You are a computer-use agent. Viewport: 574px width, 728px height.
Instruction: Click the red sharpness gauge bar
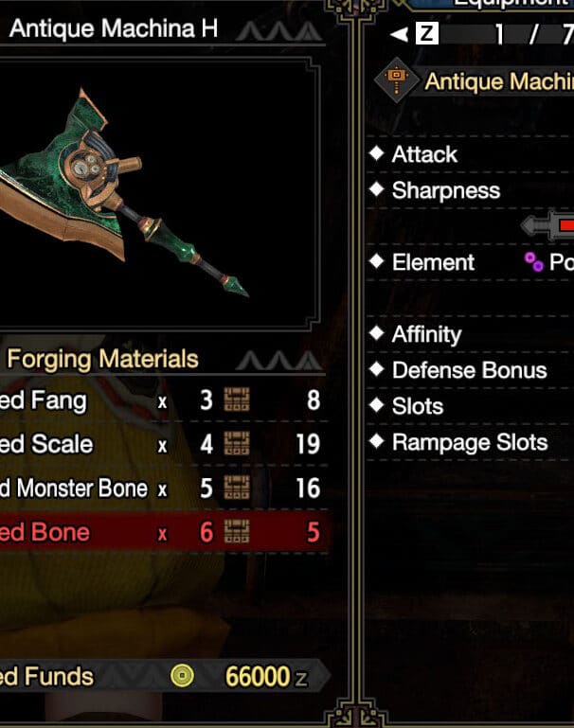(x=566, y=225)
